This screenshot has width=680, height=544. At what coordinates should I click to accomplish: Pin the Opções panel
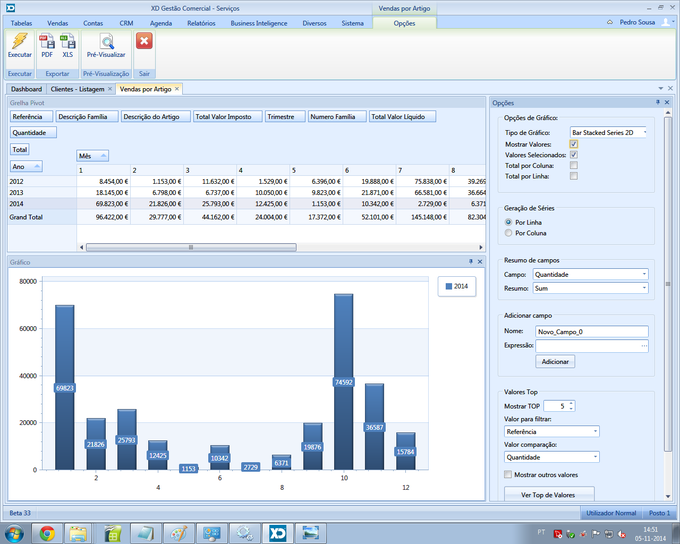(658, 102)
